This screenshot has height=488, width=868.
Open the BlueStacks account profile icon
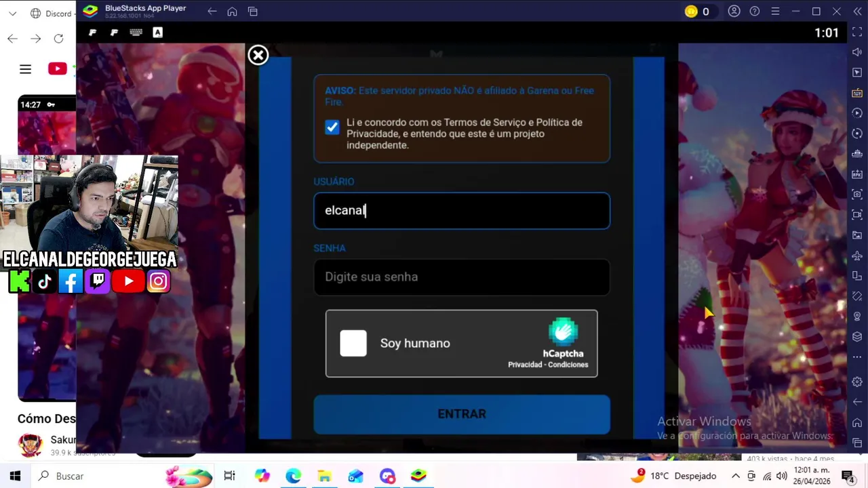(x=734, y=12)
